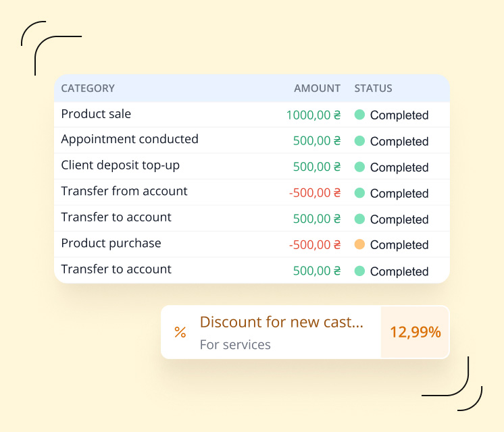Open the Discount for new customers card

click(281, 323)
